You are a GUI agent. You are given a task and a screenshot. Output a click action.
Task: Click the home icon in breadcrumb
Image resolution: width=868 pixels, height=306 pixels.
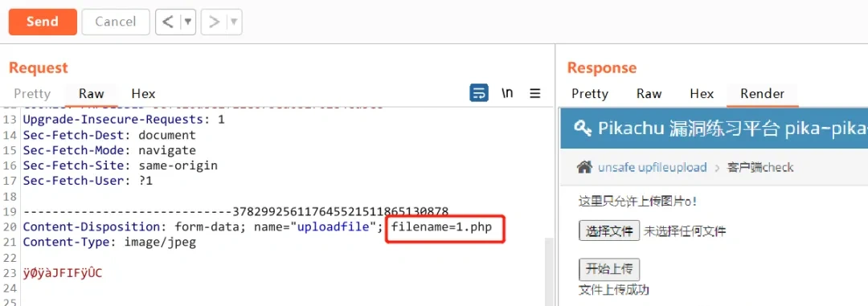point(584,166)
